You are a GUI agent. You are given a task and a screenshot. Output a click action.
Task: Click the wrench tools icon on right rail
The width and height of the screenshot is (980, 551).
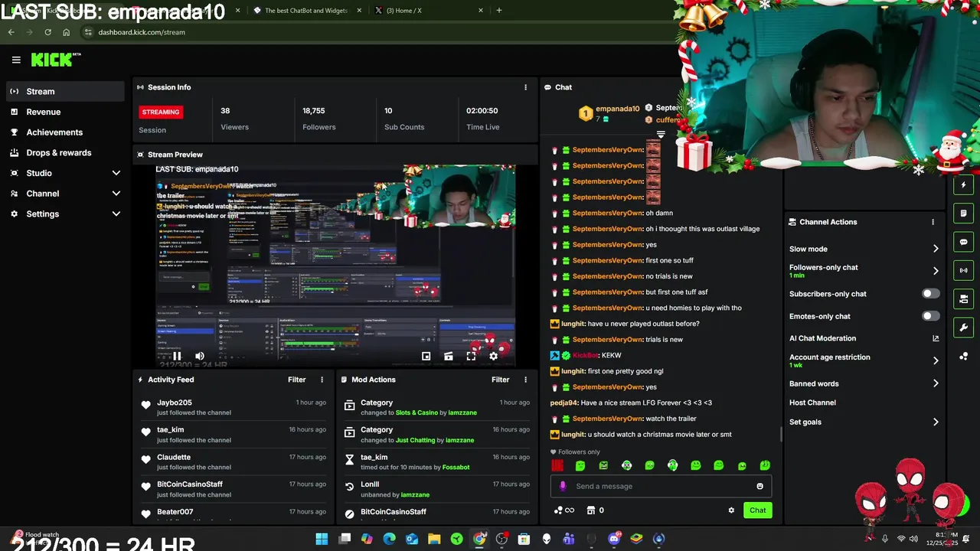pyautogui.click(x=963, y=328)
